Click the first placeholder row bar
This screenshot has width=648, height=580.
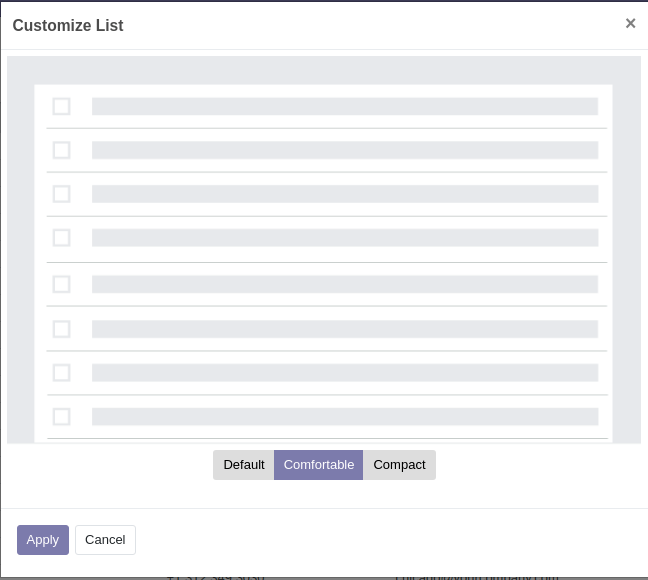(x=345, y=106)
